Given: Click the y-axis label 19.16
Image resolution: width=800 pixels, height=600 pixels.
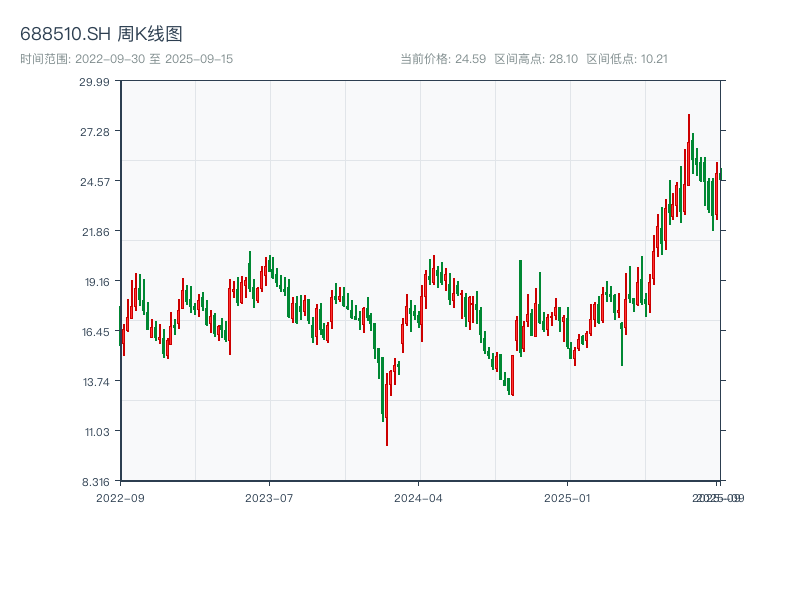Looking at the screenshot, I should click(x=97, y=282).
